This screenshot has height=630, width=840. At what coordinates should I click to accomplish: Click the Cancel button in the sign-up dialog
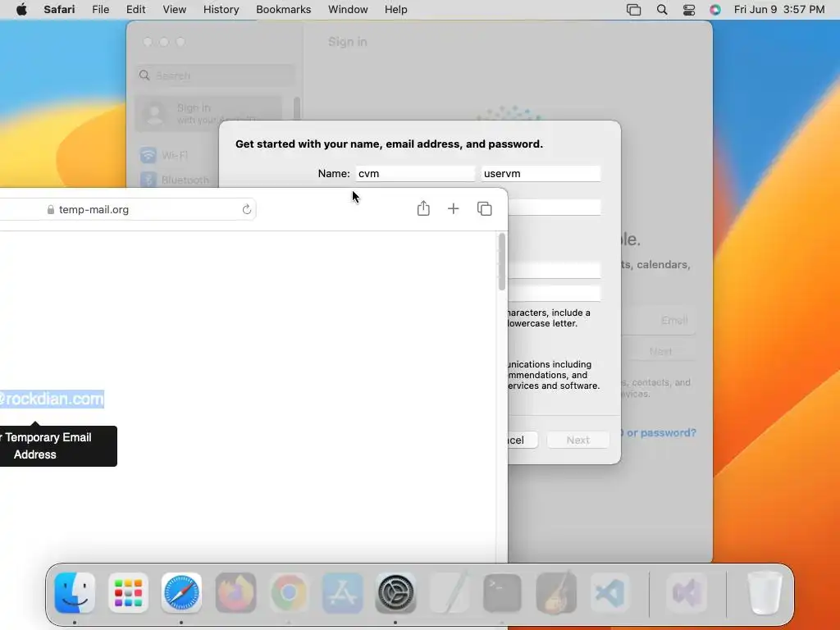click(x=523, y=440)
